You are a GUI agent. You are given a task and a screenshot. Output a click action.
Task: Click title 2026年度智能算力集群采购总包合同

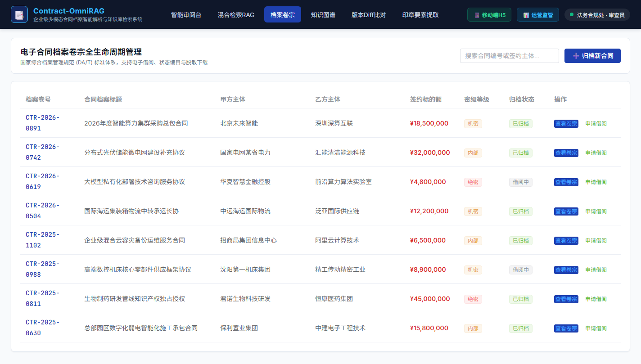pyautogui.click(x=136, y=123)
